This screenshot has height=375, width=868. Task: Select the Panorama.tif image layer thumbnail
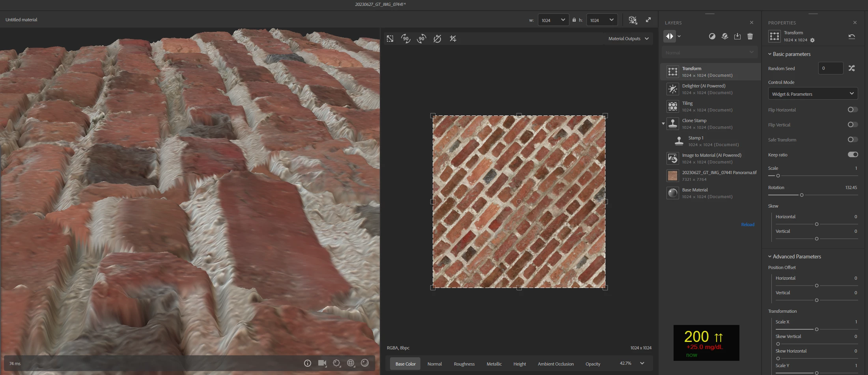(672, 176)
